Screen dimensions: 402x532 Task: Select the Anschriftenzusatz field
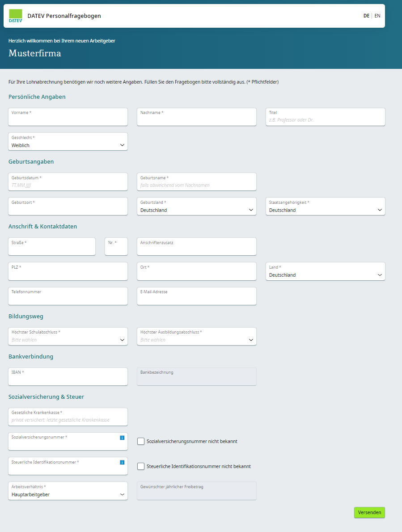coord(197,247)
